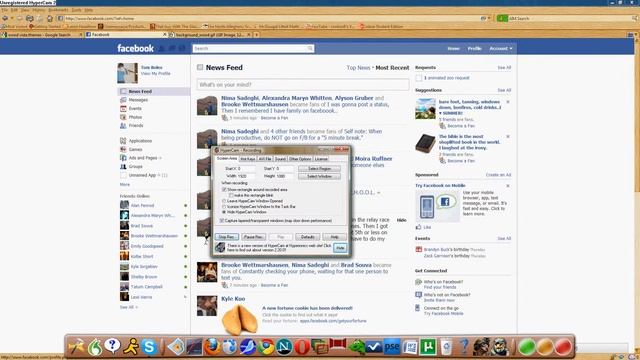Expand See All friends online

129,307
